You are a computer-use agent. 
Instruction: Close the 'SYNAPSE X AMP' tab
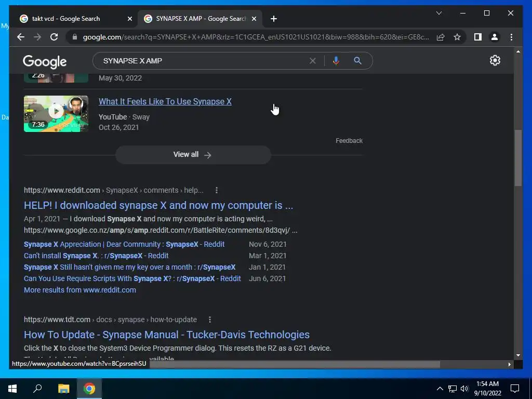pos(254,19)
